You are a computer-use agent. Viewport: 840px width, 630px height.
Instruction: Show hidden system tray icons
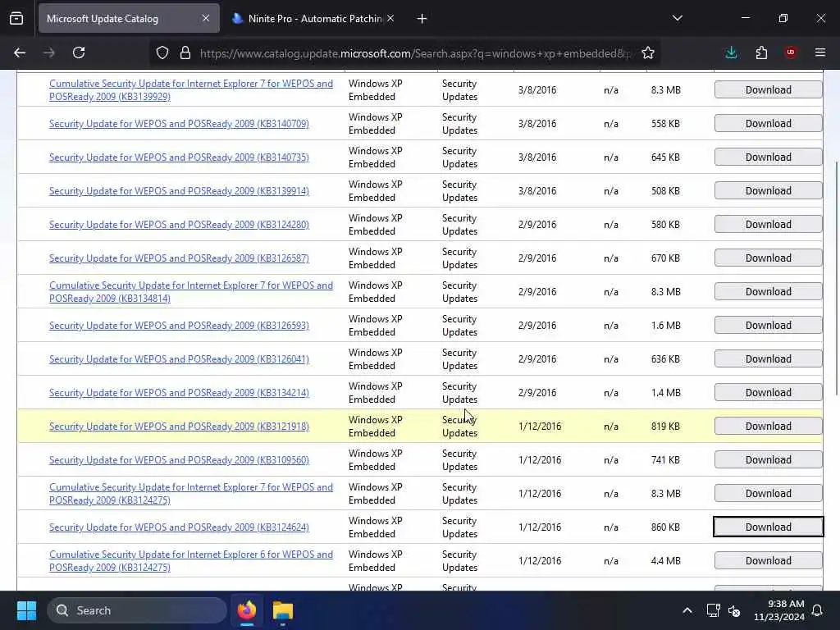pos(687,610)
